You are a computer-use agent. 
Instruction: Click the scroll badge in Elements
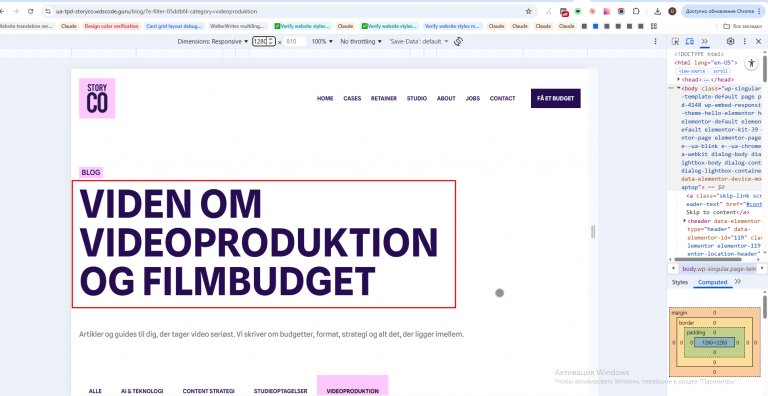coord(720,71)
